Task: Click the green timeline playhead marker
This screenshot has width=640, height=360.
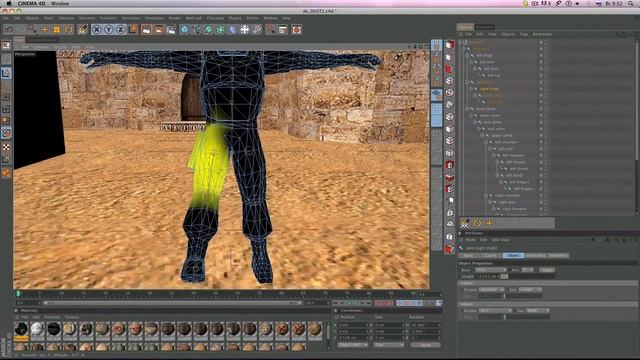Action: (18, 293)
